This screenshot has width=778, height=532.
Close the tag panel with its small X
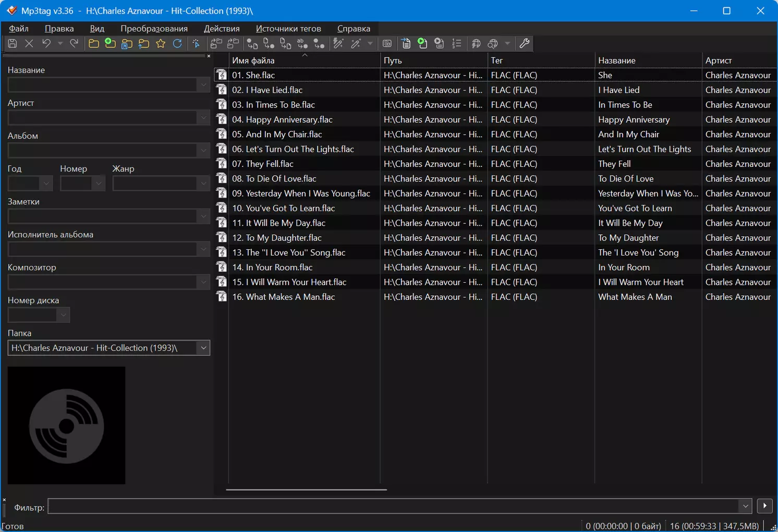[209, 56]
